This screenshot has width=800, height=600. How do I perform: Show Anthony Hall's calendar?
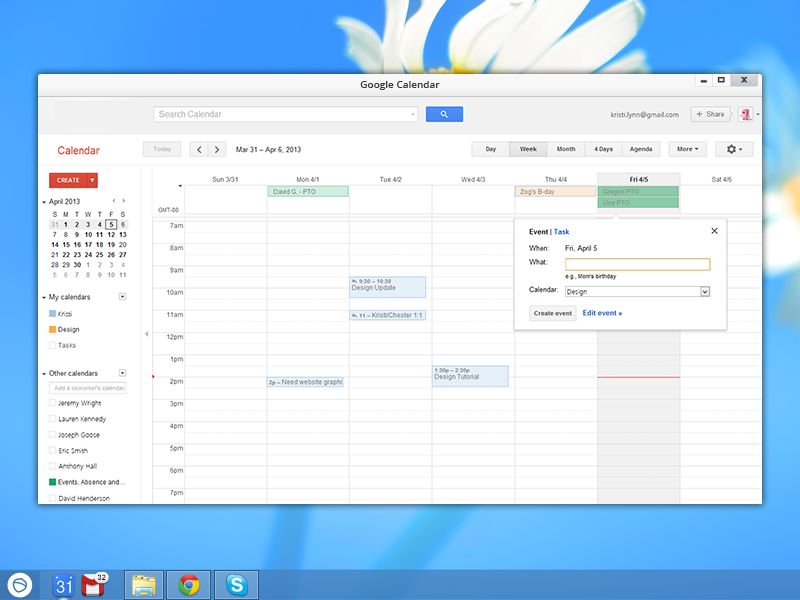[53, 466]
